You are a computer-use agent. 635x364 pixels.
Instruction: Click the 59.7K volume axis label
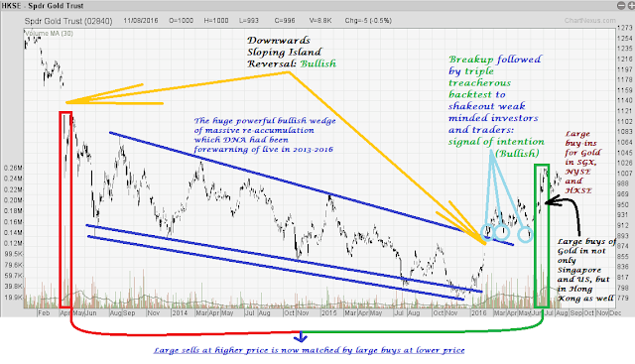point(13,276)
